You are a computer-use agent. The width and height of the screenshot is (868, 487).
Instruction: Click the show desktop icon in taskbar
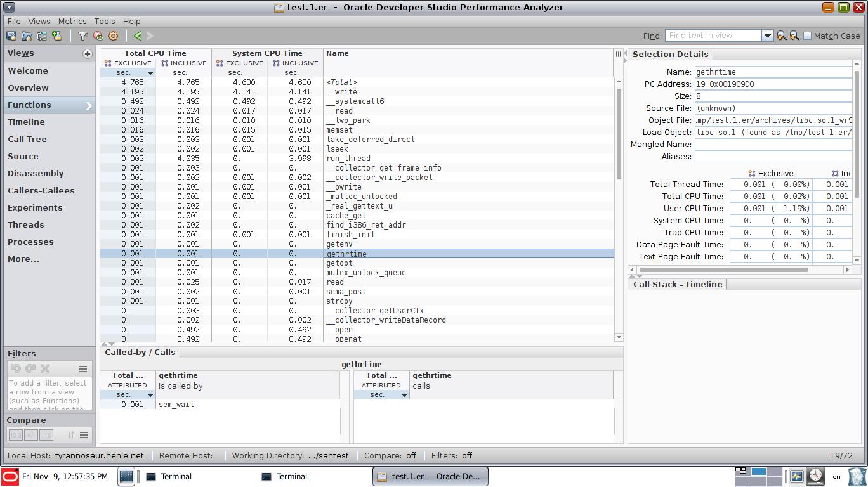tap(126, 476)
